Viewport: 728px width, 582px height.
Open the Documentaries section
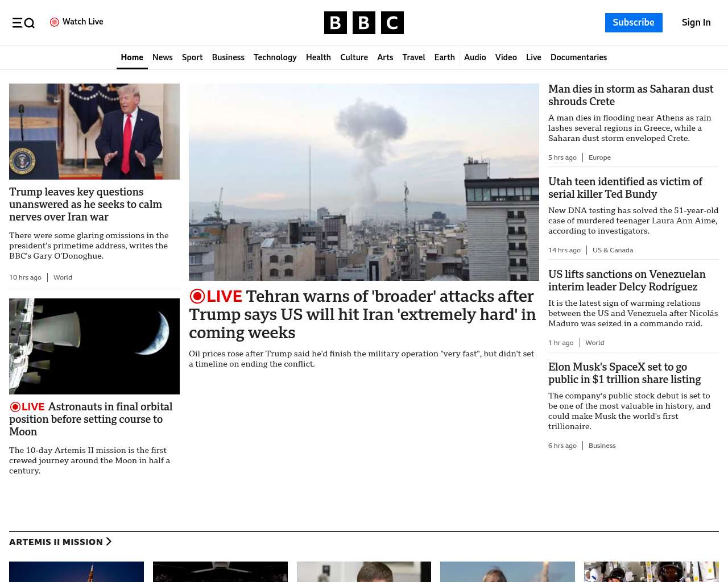[578, 57]
